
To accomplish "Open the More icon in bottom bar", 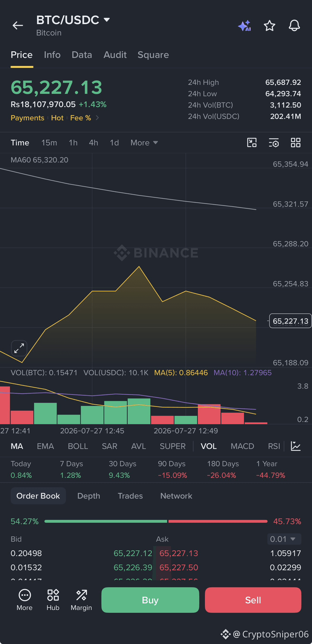I will pyautogui.click(x=24, y=600).
